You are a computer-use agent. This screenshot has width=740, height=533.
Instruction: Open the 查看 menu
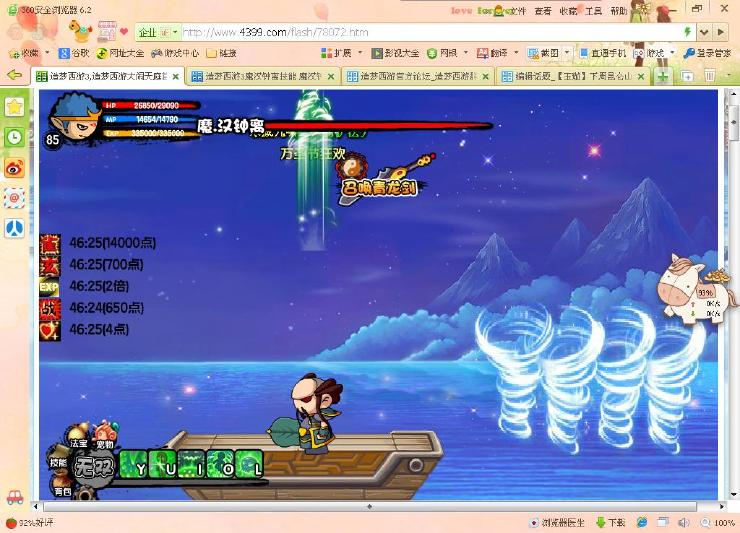(543, 10)
